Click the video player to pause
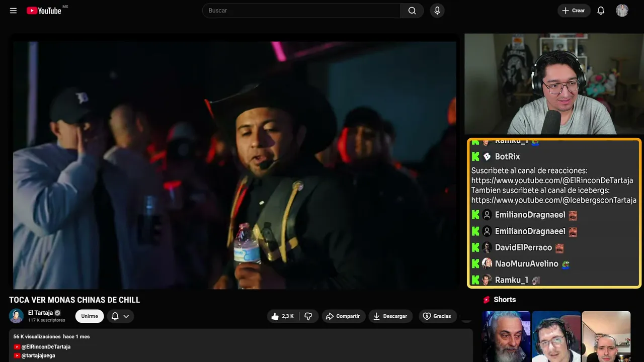644x362 pixels. pos(234,165)
